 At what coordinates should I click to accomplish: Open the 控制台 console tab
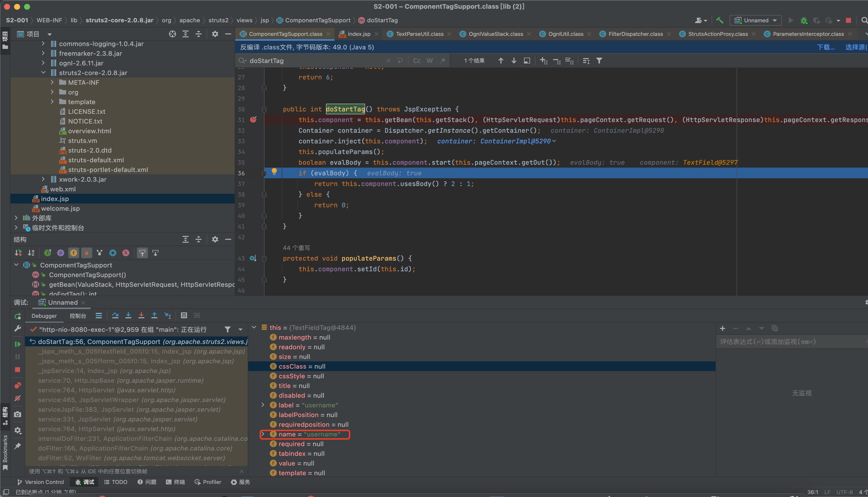pos(78,316)
